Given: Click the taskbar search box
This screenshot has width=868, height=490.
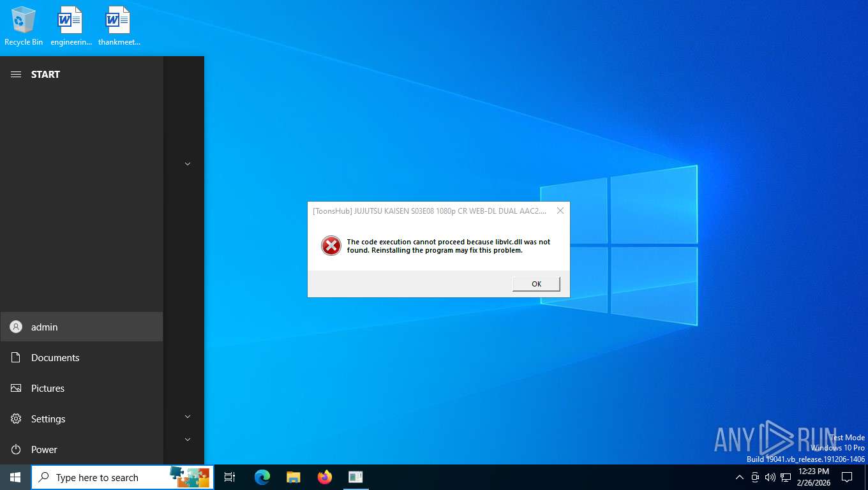Looking at the screenshot, I should click(123, 477).
